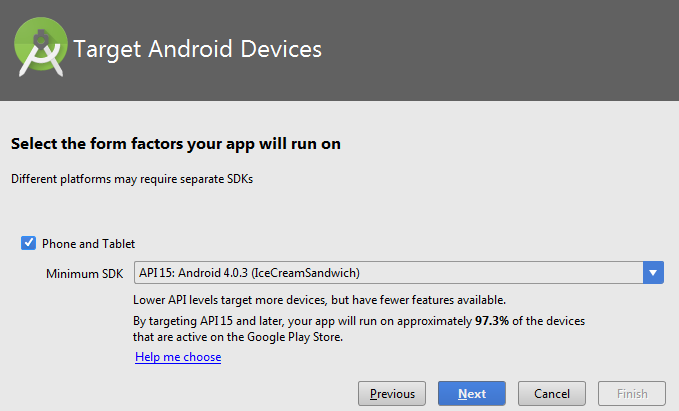Click the Lower API levels hint text

tap(320, 300)
